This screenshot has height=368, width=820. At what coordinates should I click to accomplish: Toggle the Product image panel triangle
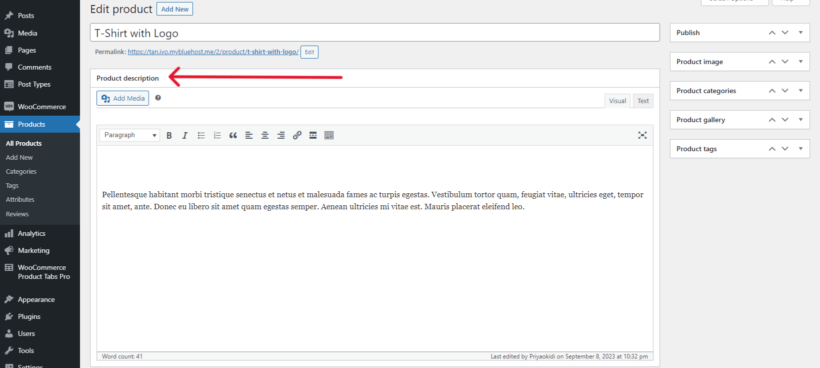coord(801,62)
